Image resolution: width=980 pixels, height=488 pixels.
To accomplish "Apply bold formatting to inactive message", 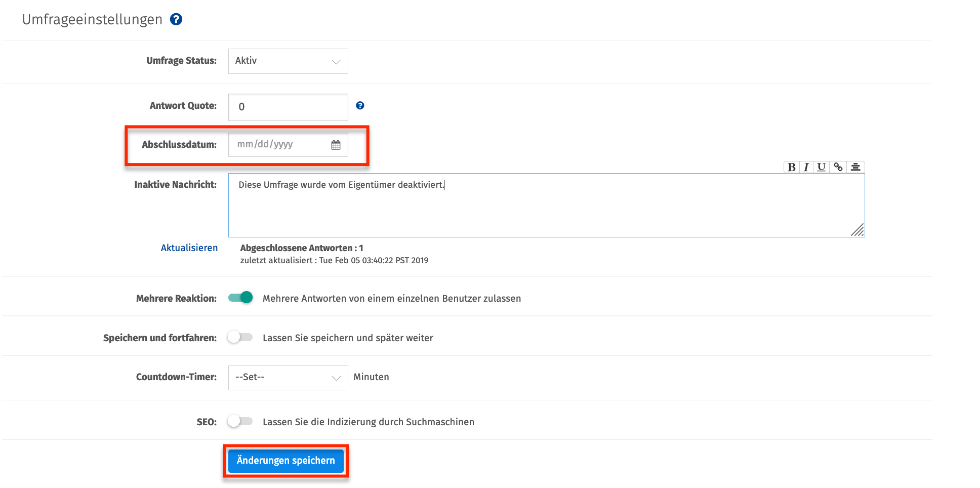I will click(x=792, y=167).
